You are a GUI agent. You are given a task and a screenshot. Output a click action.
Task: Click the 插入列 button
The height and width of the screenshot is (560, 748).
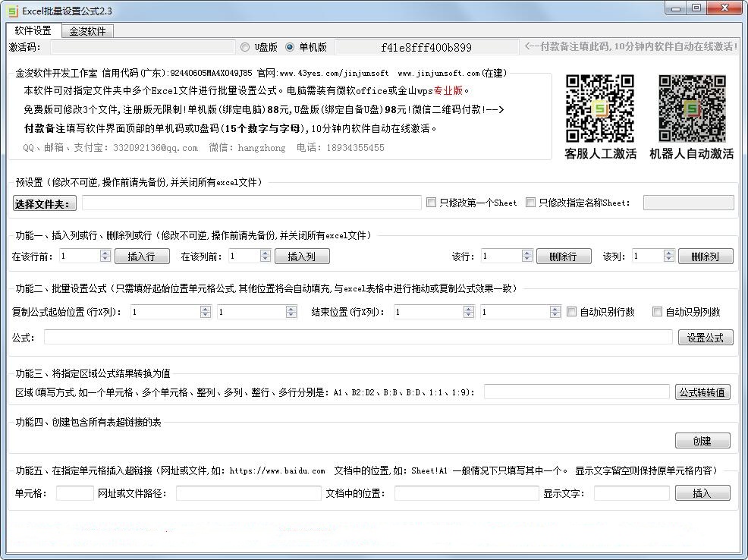tap(302, 256)
